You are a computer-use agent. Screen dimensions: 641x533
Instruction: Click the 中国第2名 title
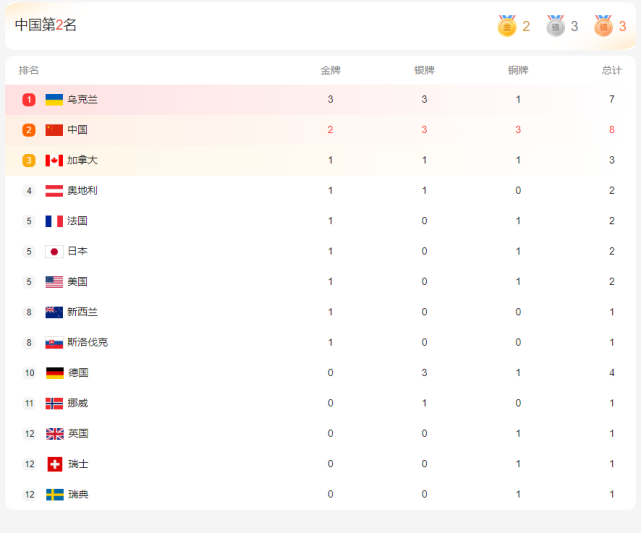click(x=46, y=25)
